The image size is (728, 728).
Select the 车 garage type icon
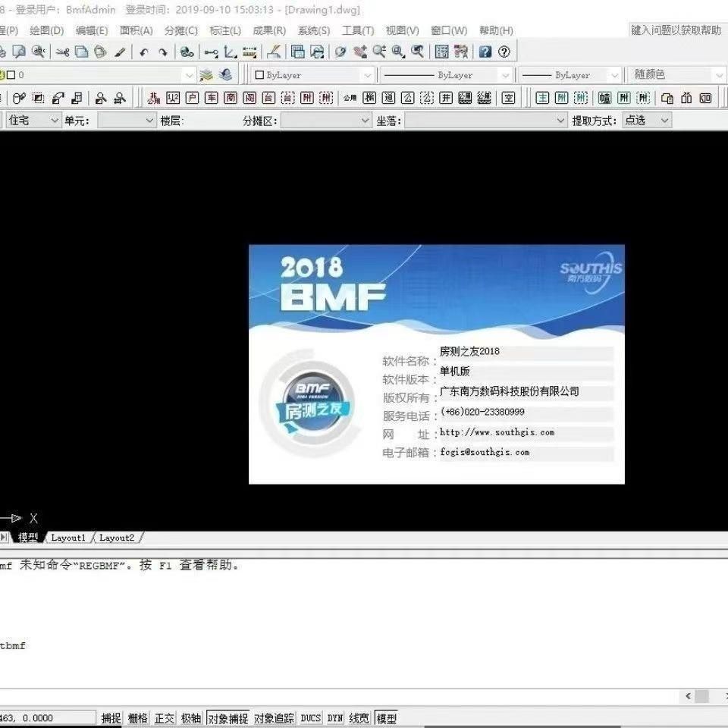point(212,98)
